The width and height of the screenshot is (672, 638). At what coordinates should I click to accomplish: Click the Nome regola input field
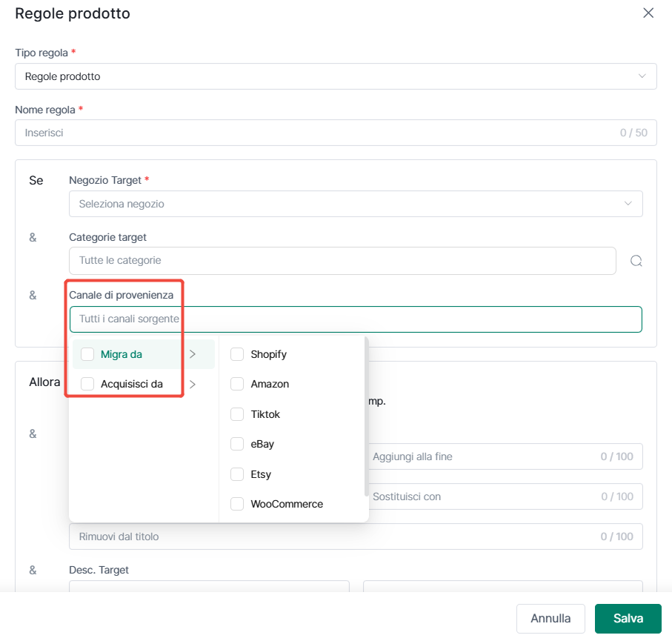pos(336,133)
